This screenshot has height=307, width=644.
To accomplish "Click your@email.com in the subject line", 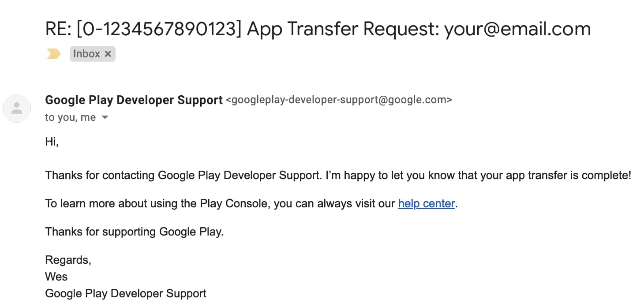I will [x=517, y=29].
